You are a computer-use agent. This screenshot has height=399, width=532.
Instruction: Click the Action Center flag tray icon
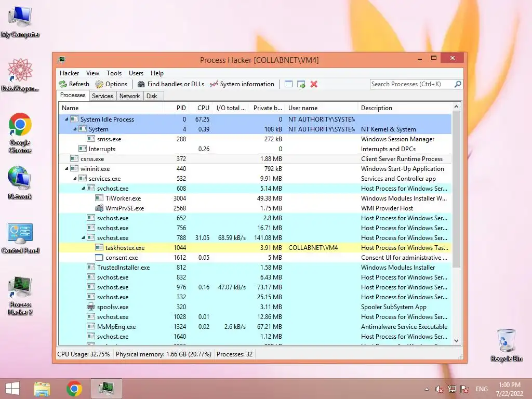click(464, 389)
